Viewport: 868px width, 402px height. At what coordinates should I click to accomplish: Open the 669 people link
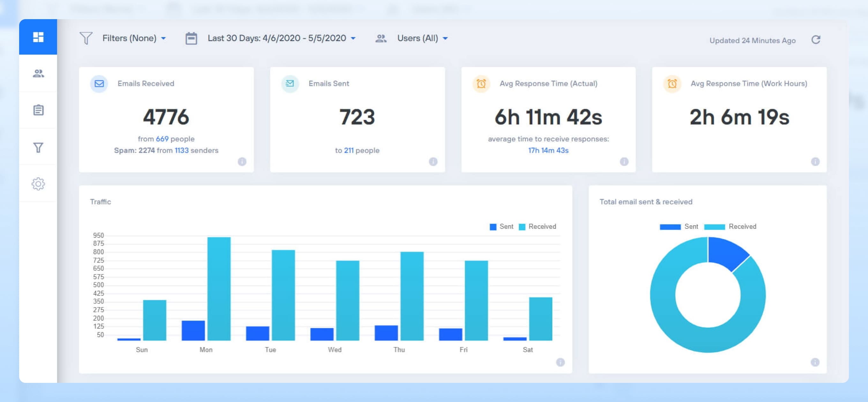[x=162, y=139]
